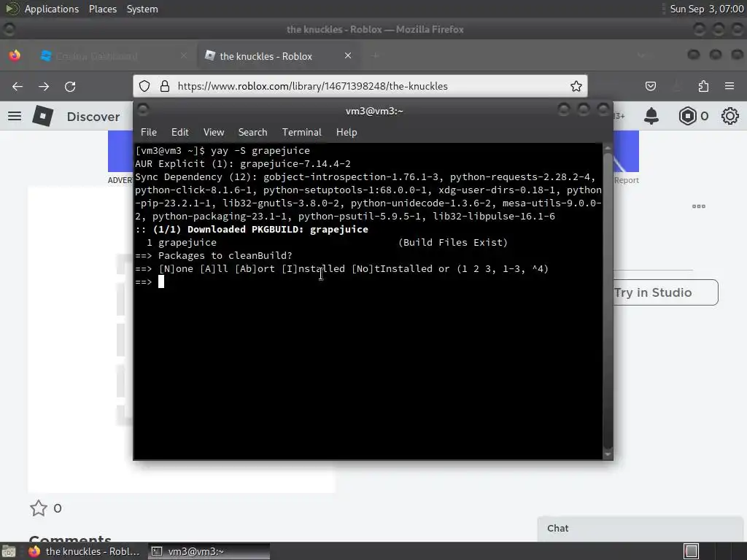The width and height of the screenshot is (747, 560).
Task: Open terminal Help menu
Action: (x=347, y=133)
